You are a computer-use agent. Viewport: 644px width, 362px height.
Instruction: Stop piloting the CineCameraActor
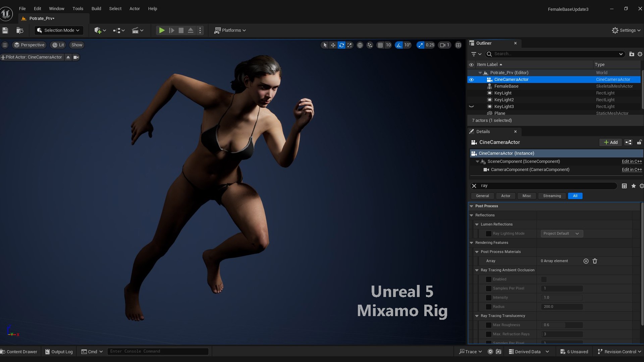pyautogui.click(x=68, y=57)
